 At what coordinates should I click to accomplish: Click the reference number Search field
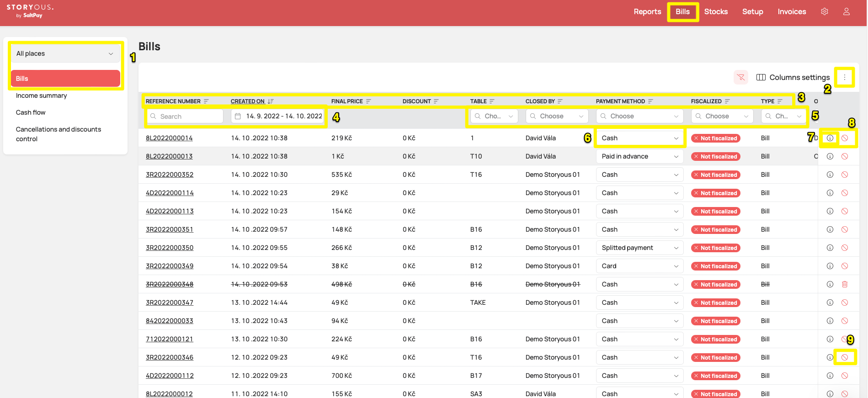(x=185, y=116)
